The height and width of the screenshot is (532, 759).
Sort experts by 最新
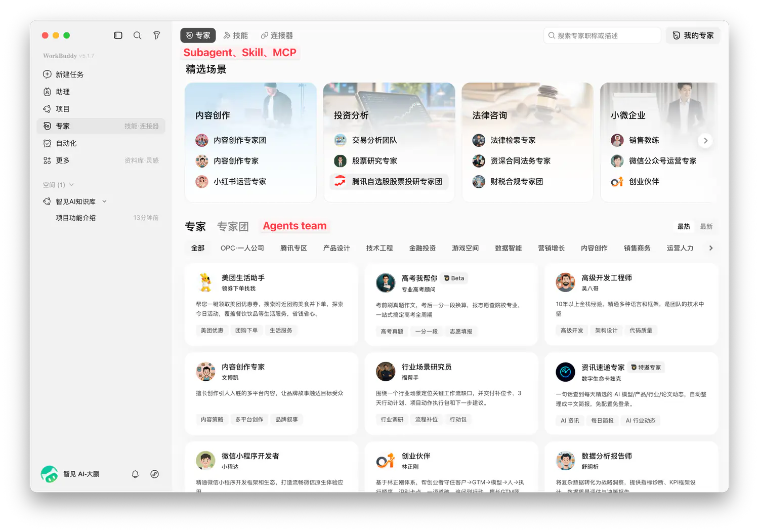pos(706,226)
